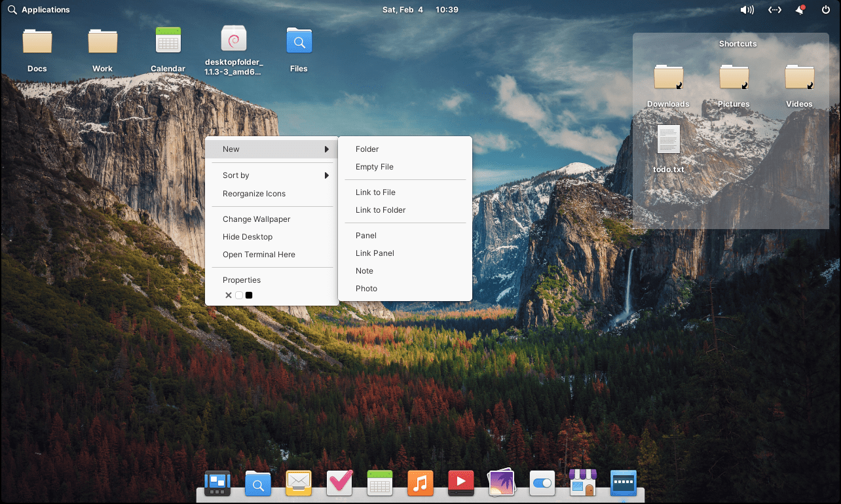This screenshot has width=841, height=504.
Task: Launch Calendar from the dock
Action: coord(380,484)
